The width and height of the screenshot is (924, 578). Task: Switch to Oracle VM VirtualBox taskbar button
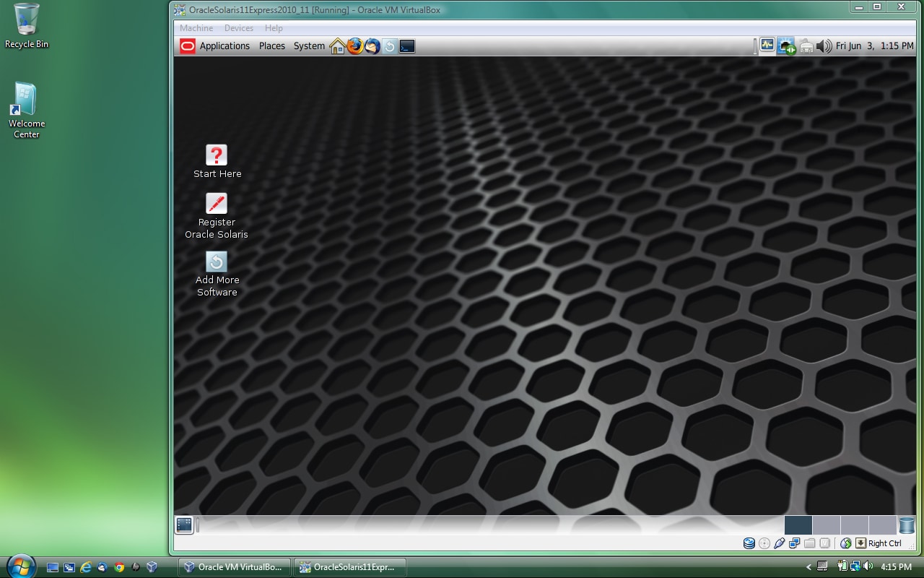[x=235, y=567]
